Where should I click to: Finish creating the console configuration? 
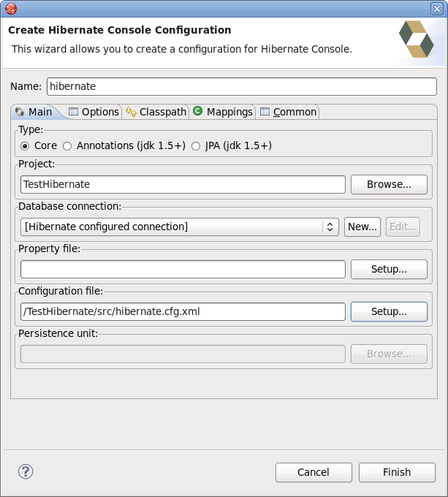pos(397,473)
